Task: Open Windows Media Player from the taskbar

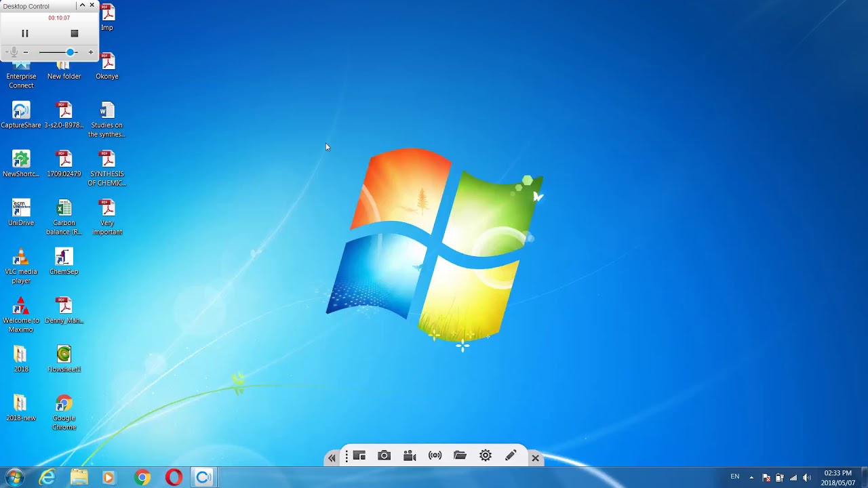Action: pos(108,478)
